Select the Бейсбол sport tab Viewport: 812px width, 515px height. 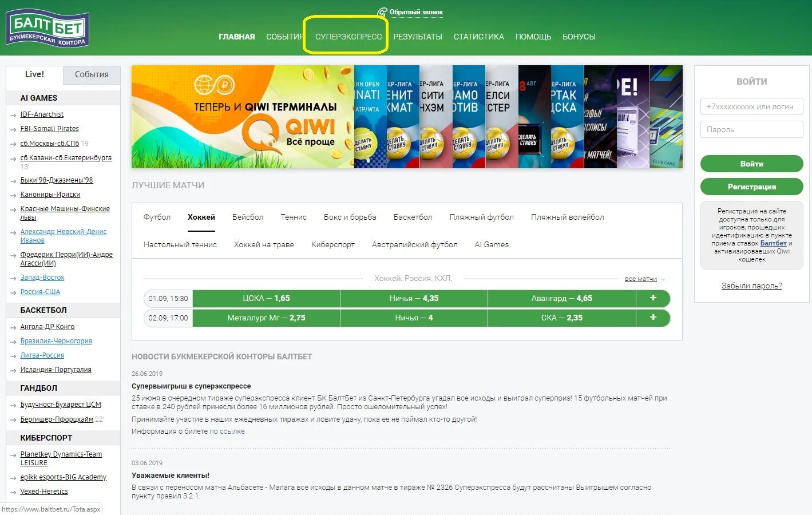point(248,217)
